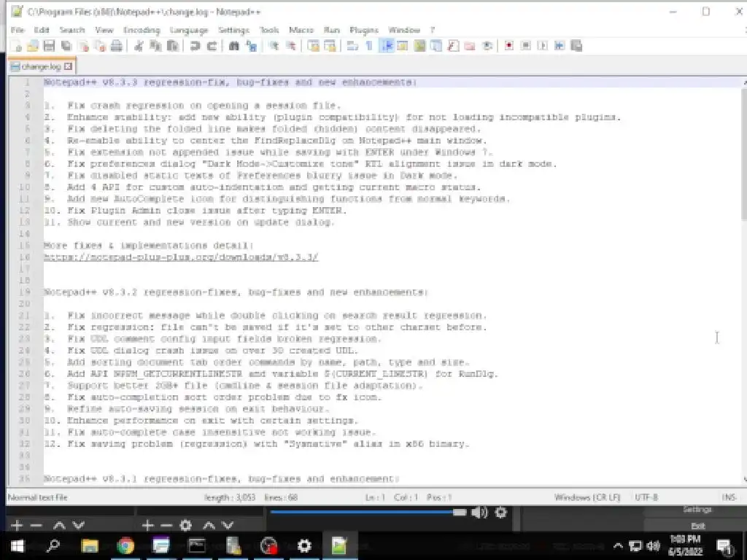The image size is (747, 560).
Task: Click the Stop Recording macro icon
Action: tap(525, 46)
